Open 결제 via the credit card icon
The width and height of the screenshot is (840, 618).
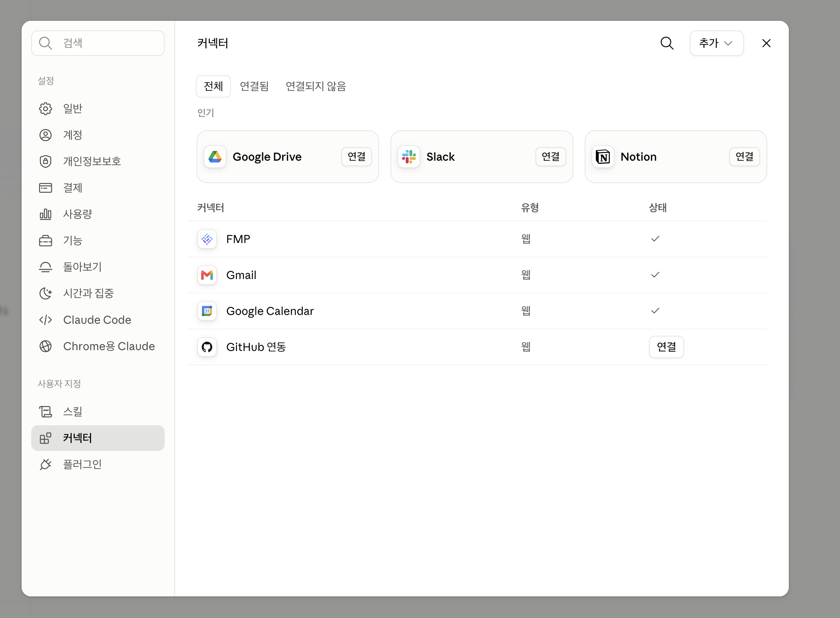(46, 188)
